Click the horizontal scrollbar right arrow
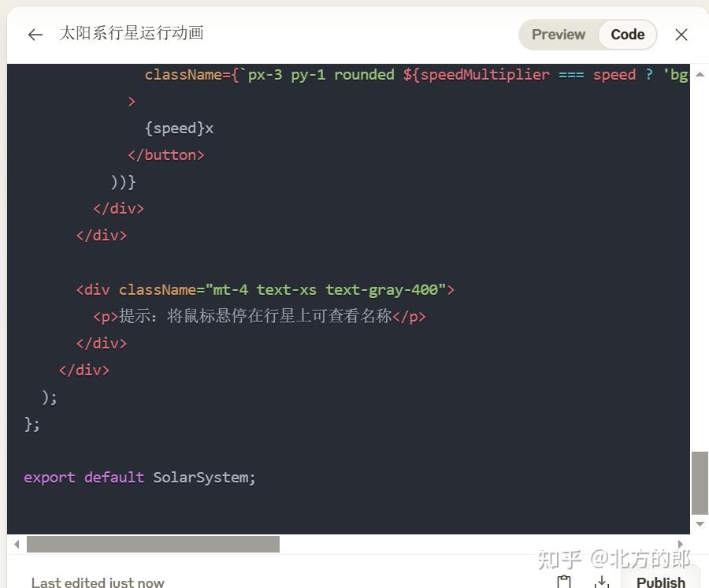This screenshot has width=709, height=588. coord(681,544)
